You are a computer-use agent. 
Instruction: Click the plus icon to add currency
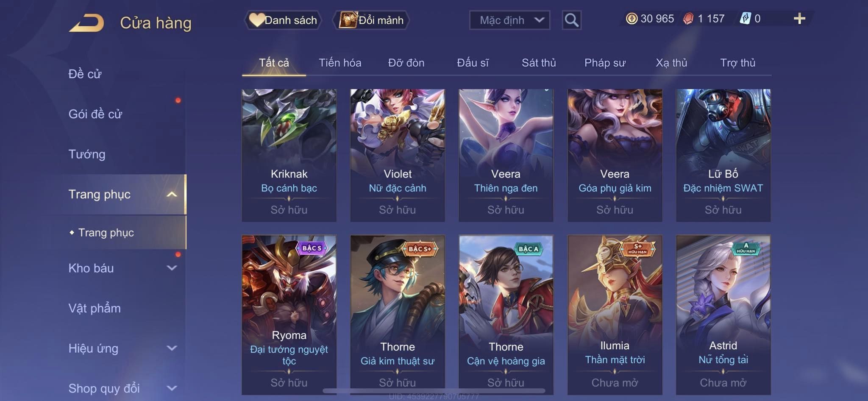(799, 19)
